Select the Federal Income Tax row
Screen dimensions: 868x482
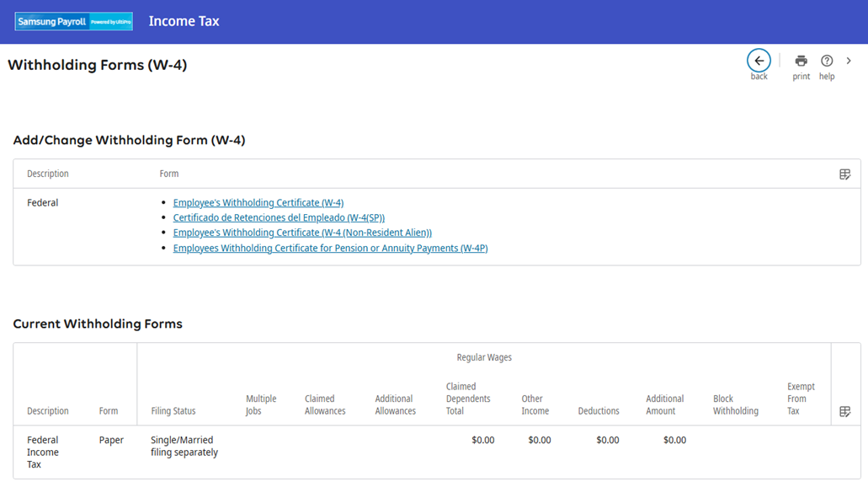(43, 452)
